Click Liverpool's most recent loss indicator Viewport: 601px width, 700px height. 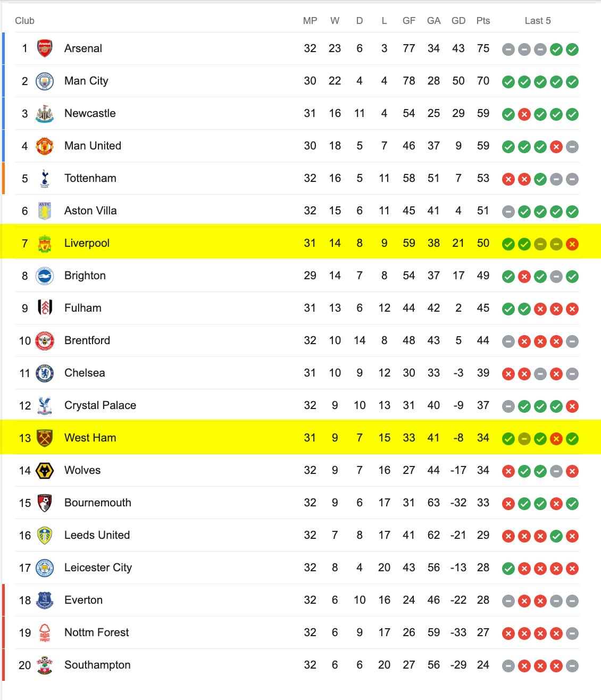572,244
